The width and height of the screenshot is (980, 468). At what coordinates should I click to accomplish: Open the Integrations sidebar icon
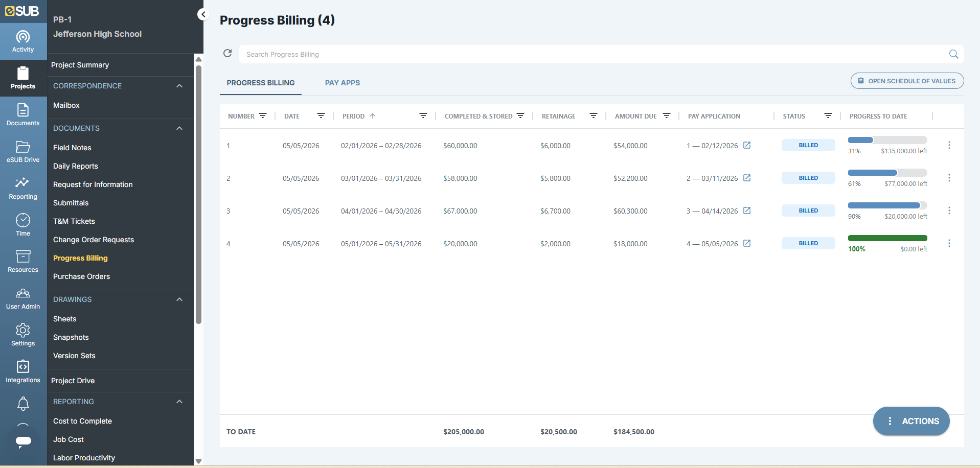coord(23,372)
